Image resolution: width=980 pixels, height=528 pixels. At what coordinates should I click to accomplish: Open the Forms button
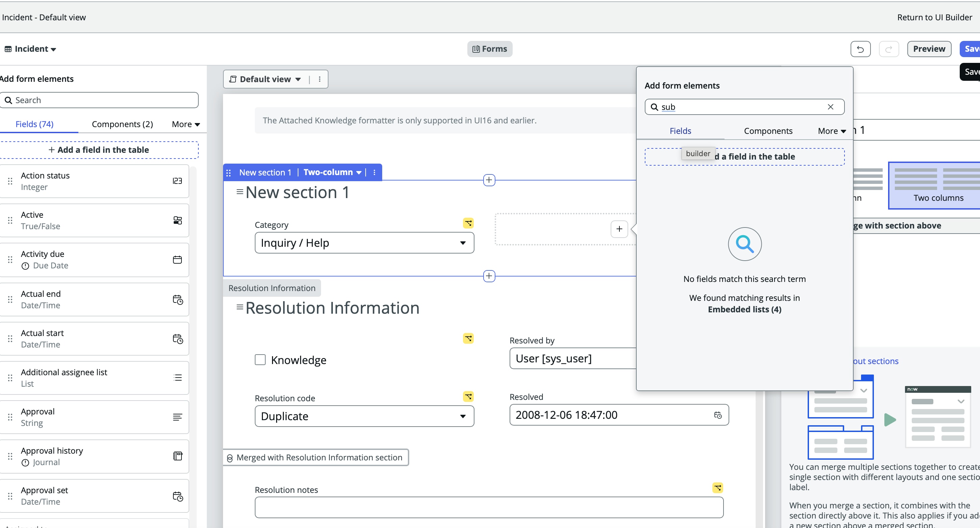(490, 49)
